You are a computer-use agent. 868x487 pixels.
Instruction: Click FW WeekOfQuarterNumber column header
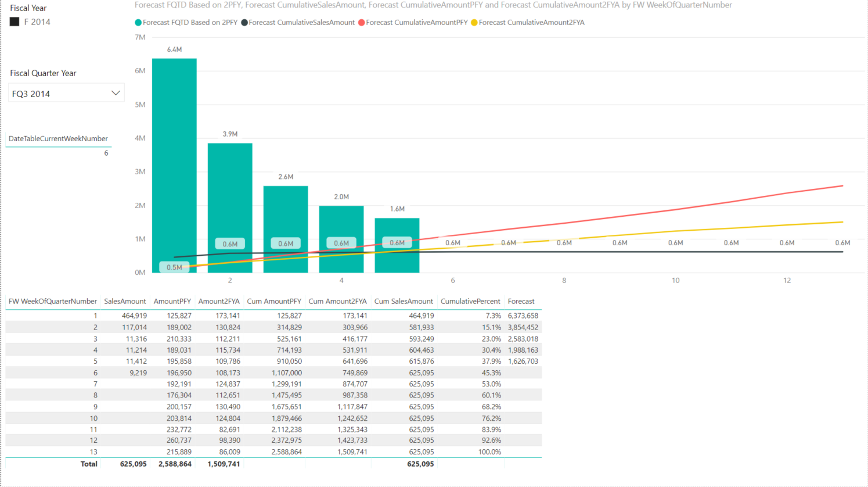pyautogui.click(x=53, y=301)
